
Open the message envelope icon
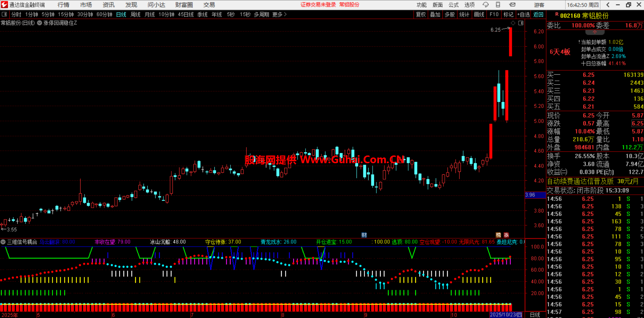coord(512,5)
